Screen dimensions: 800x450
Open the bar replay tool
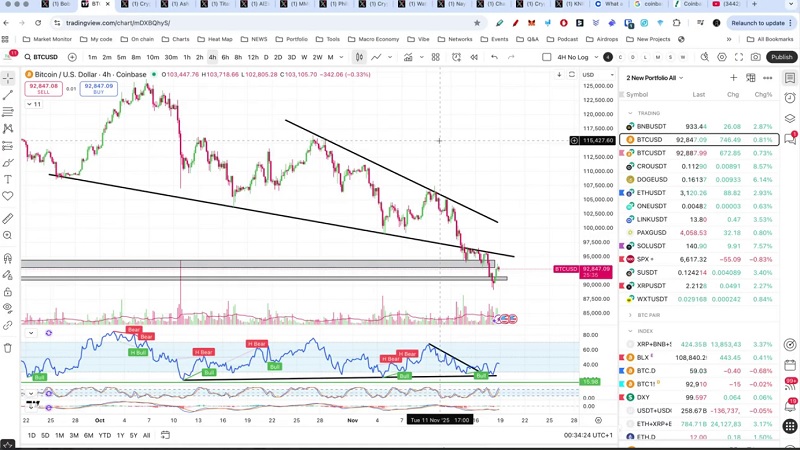tap(471, 57)
